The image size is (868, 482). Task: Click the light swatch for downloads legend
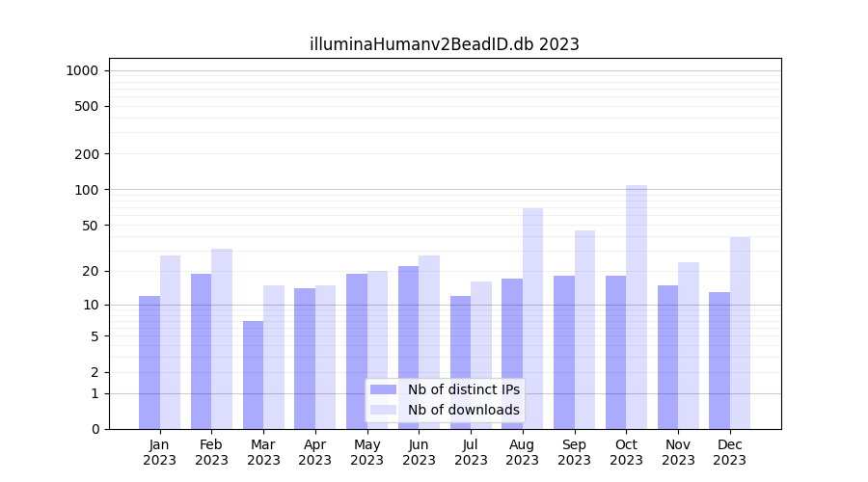383,410
